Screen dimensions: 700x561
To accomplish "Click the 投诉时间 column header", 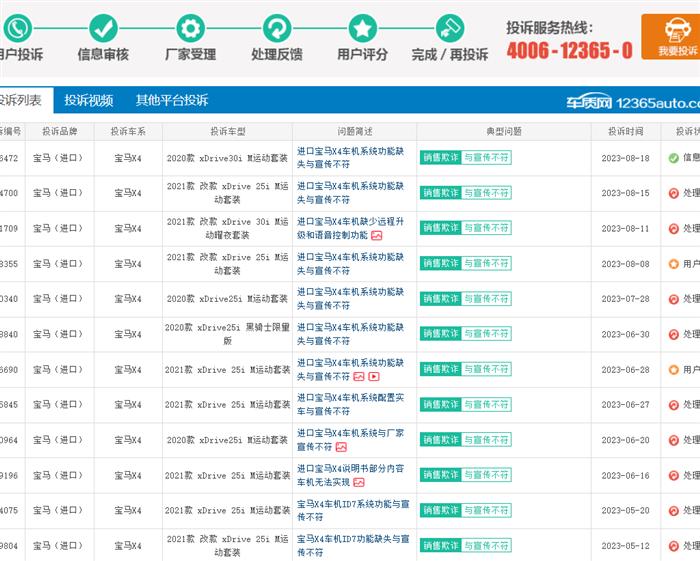I will click(x=625, y=131).
